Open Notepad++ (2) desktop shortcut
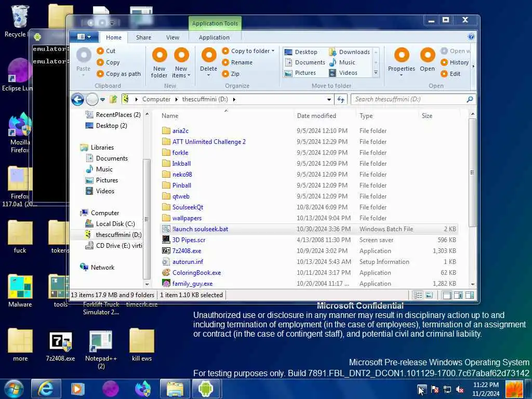Image resolution: width=532 pixels, height=399 pixels. [x=101, y=350]
